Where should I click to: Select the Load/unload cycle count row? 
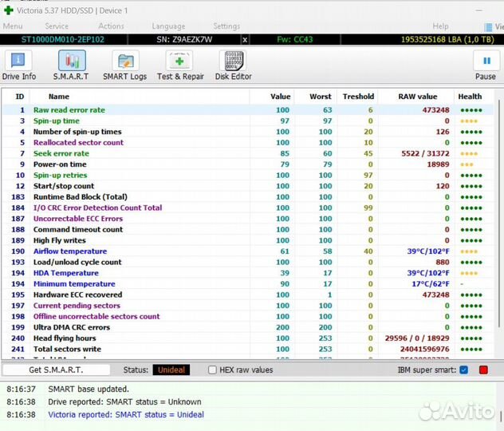(247, 262)
